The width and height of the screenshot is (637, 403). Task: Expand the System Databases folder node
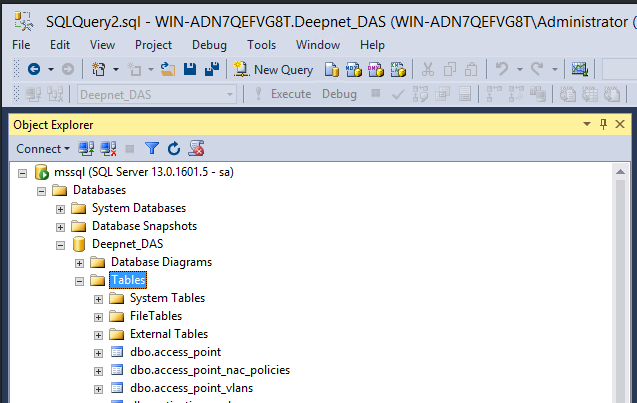pyautogui.click(x=60, y=208)
